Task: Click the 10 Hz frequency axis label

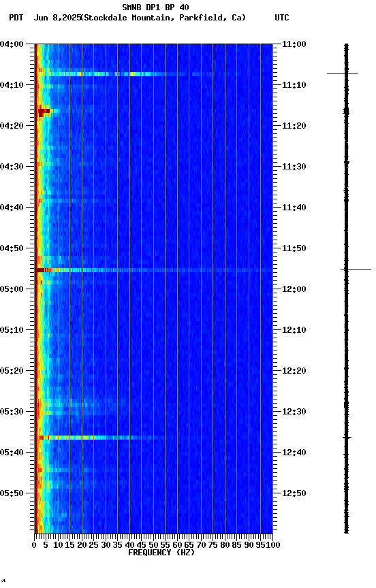Action: tap(58, 545)
